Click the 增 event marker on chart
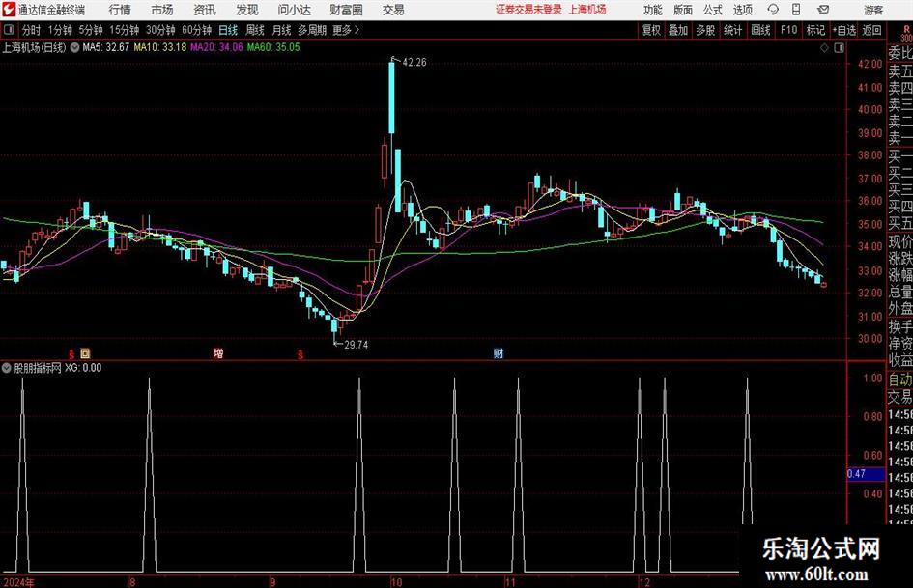 [x=218, y=352]
